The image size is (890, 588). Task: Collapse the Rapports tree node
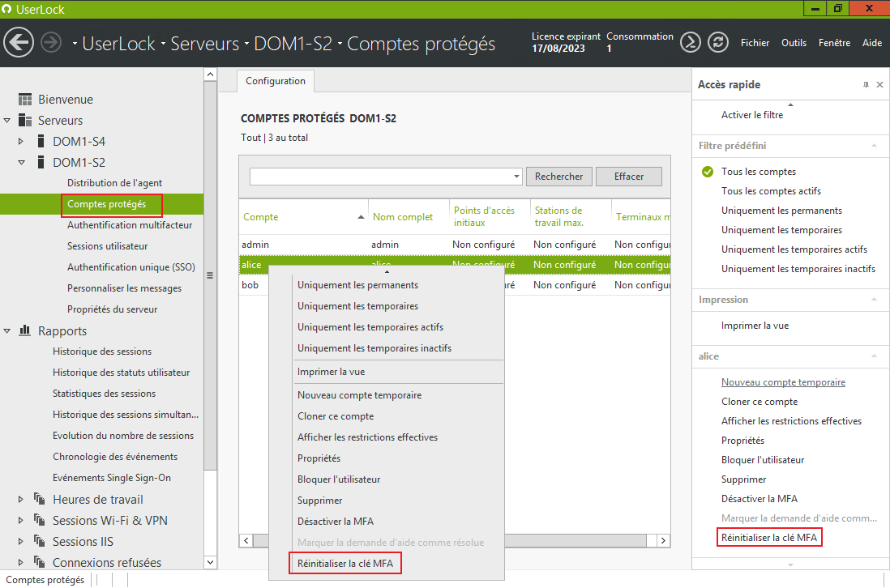6,330
